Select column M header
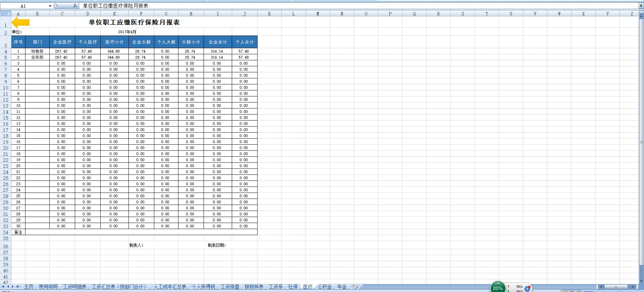The image size is (644, 292). click(318, 14)
